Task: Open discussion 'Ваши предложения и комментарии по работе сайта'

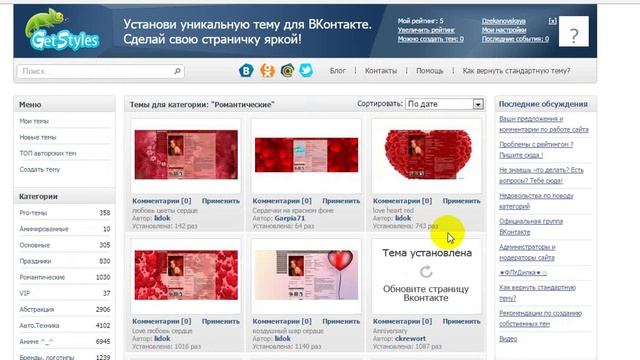Action: point(544,124)
